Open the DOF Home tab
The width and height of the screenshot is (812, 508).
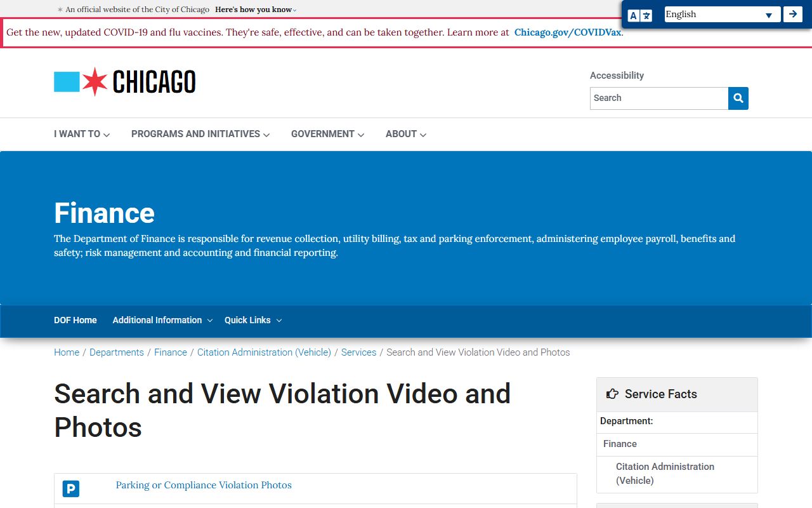[x=75, y=320]
